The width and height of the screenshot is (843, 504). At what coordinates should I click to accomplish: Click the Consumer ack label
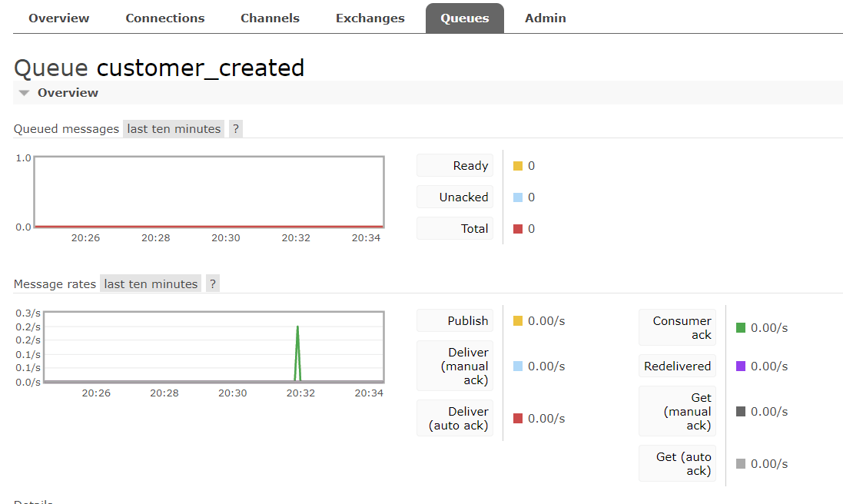[678, 327]
